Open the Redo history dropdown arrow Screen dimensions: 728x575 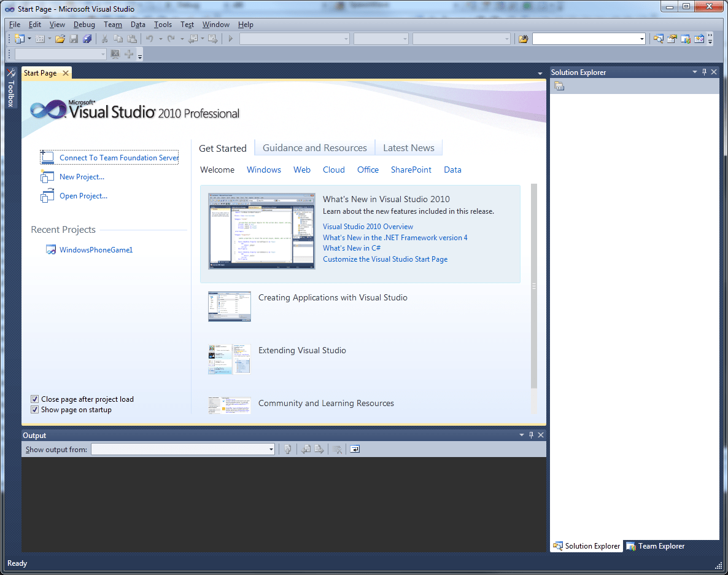tap(182, 39)
